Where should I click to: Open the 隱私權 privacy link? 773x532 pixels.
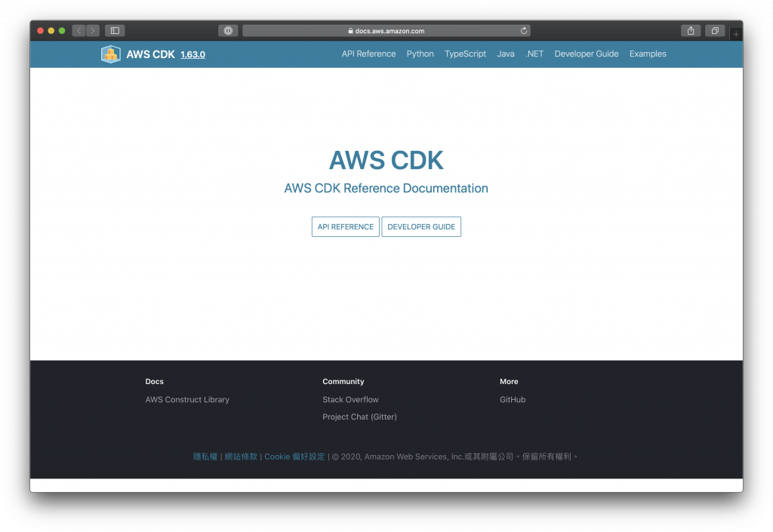pyautogui.click(x=205, y=457)
